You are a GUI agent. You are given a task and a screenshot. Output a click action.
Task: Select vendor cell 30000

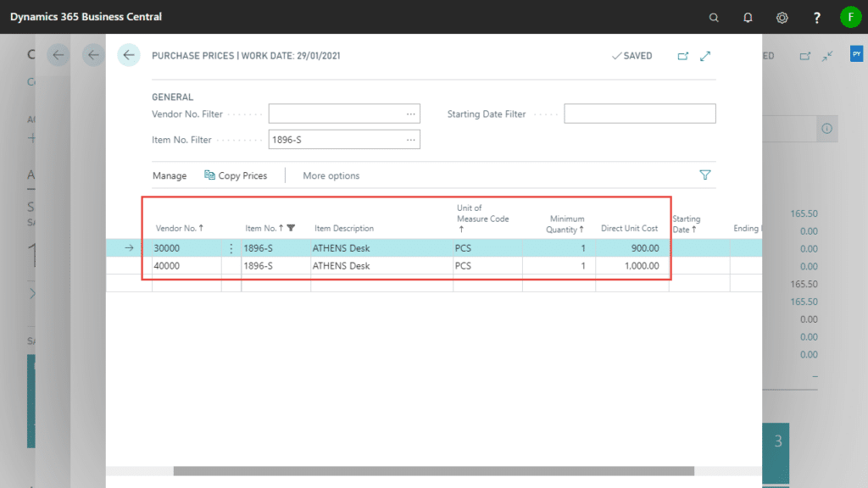coord(186,248)
